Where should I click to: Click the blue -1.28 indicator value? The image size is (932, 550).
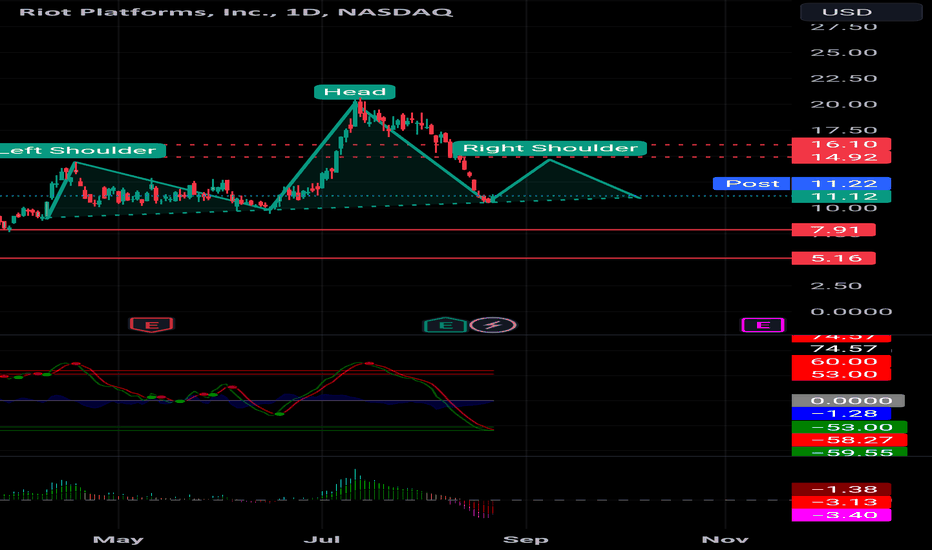tap(841, 414)
